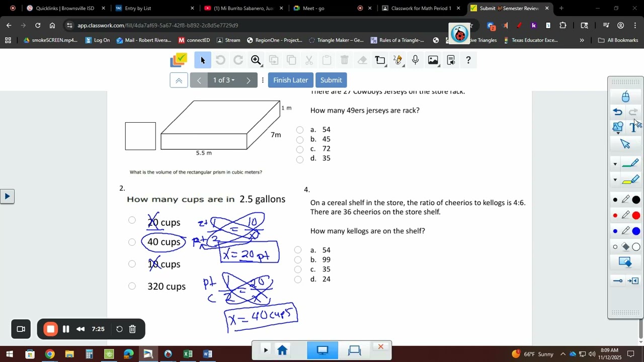Pick the red pen color

click(x=636, y=216)
